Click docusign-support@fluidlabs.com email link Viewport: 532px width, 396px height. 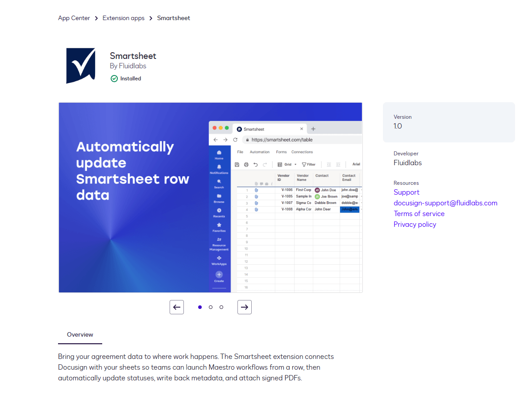[445, 203]
